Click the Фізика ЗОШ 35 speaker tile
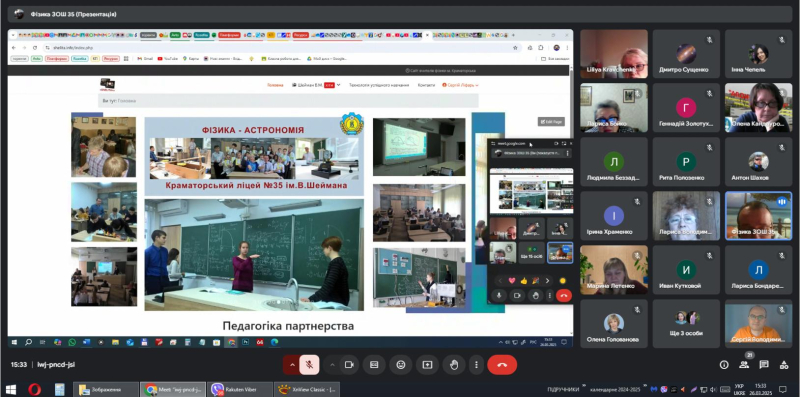Screen dimensions: 800x397 pos(758,216)
